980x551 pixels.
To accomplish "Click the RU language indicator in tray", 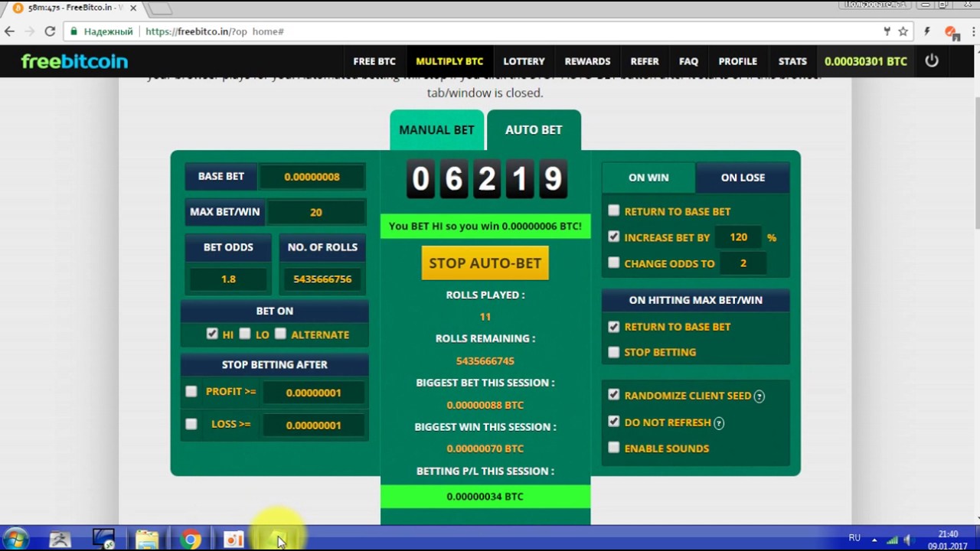I will (x=854, y=539).
